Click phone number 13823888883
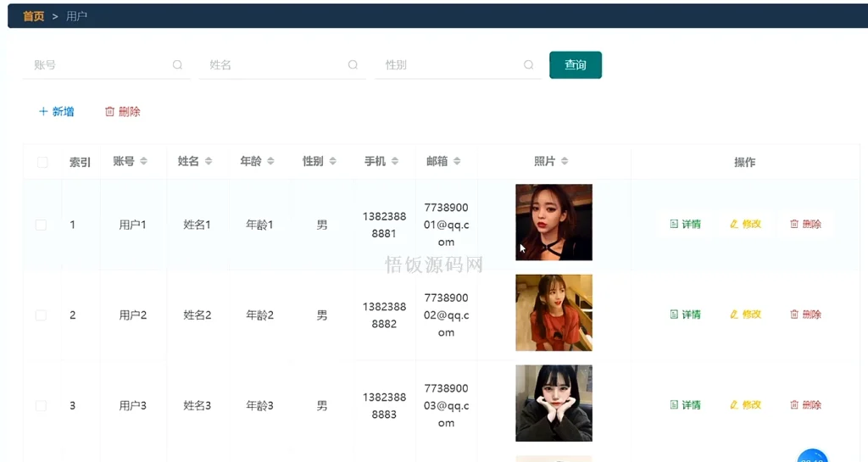This screenshot has width=868, height=462. (384, 405)
